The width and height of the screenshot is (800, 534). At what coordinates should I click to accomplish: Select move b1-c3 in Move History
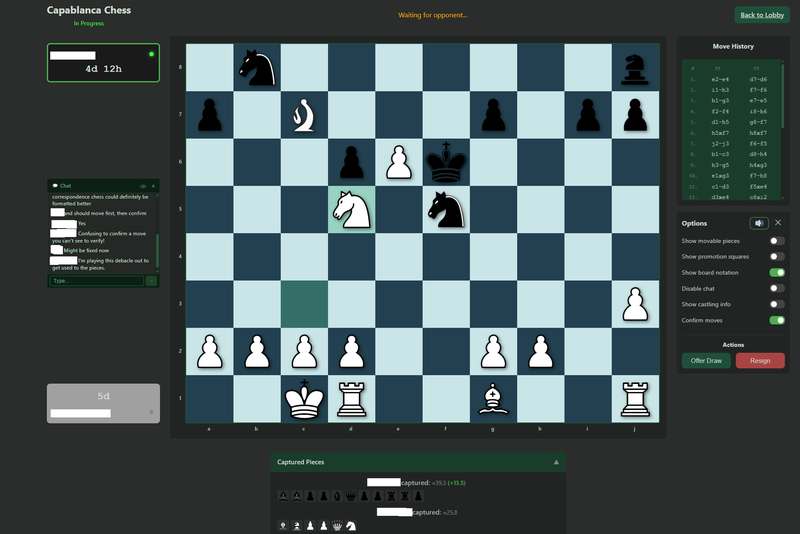point(720,154)
